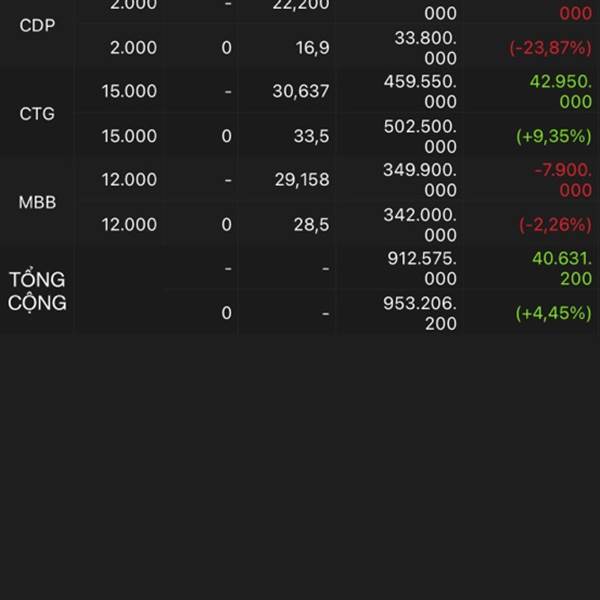Image resolution: width=600 pixels, height=600 pixels.
Task: Click MBB market value 342.000.000
Action: [x=420, y=225]
